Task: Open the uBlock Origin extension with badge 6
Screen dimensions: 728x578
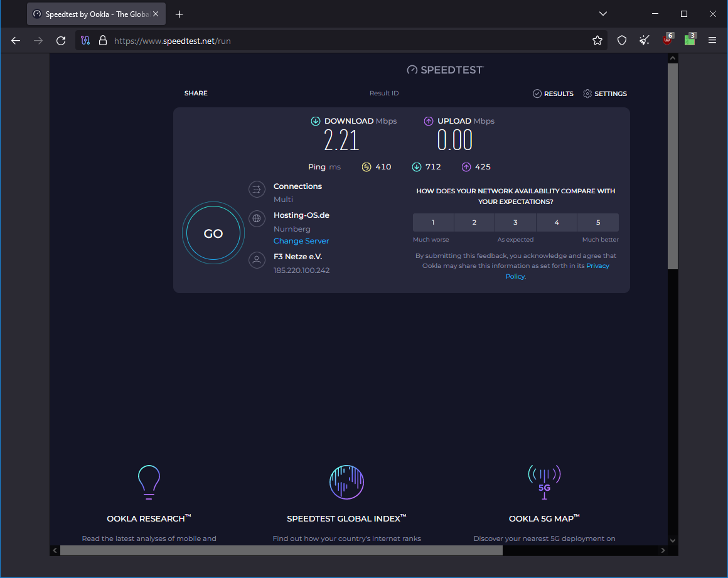Action: (x=668, y=40)
